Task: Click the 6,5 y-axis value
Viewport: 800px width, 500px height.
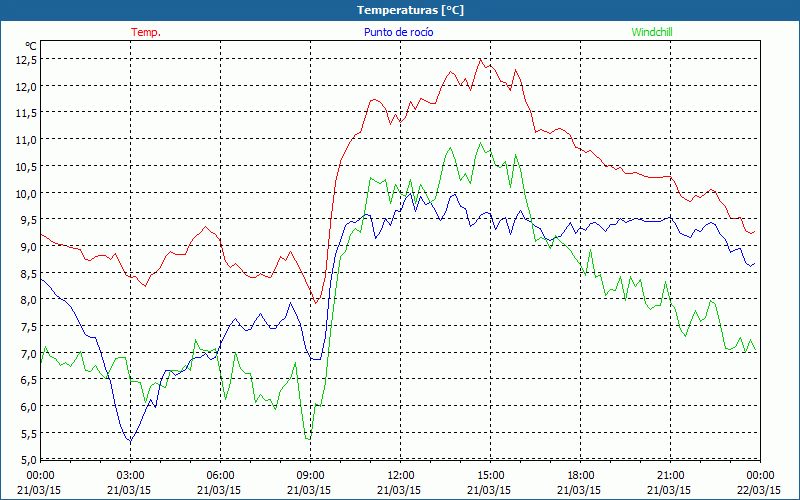Action: (x=28, y=380)
